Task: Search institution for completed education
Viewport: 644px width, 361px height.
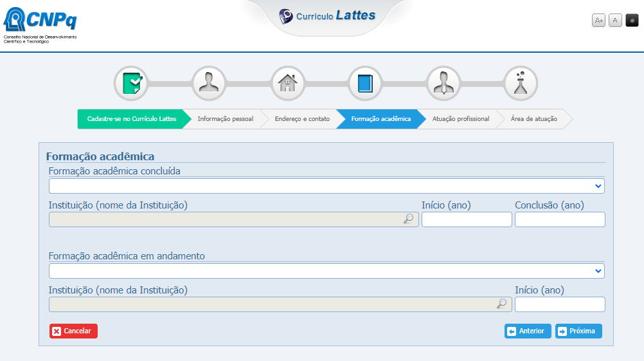Action: pos(408,219)
